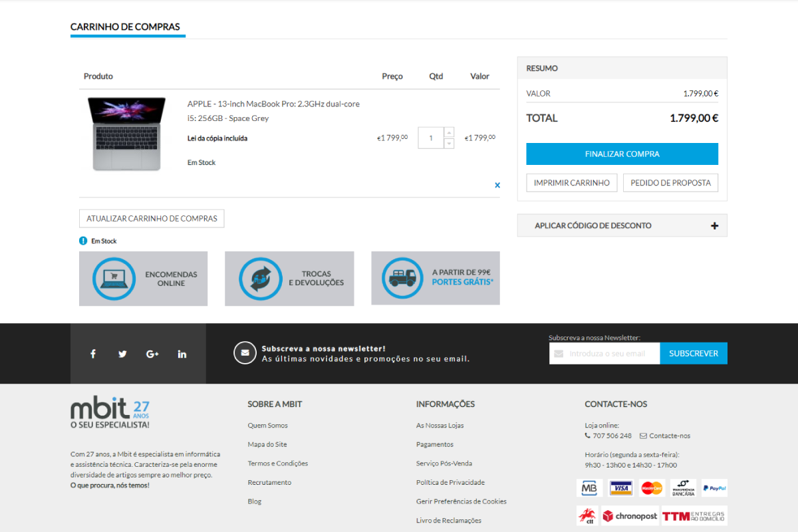Image resolution: width=798 pixels, height=532 pixels.
Task: Click the Lei da cópia incluída text
Action: (x=217, y=138)
